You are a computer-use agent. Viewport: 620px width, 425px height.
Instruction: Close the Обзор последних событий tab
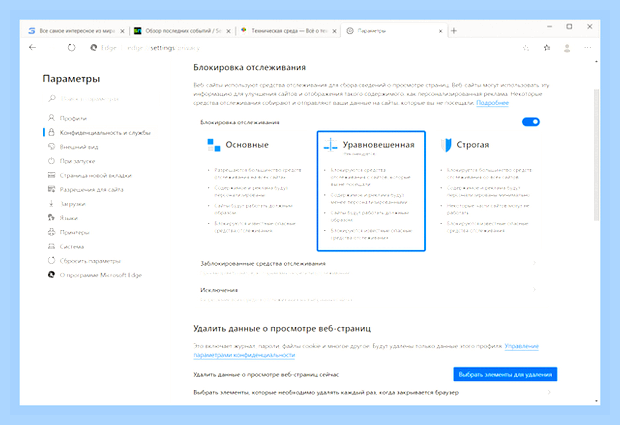click(x=228, y=31)
